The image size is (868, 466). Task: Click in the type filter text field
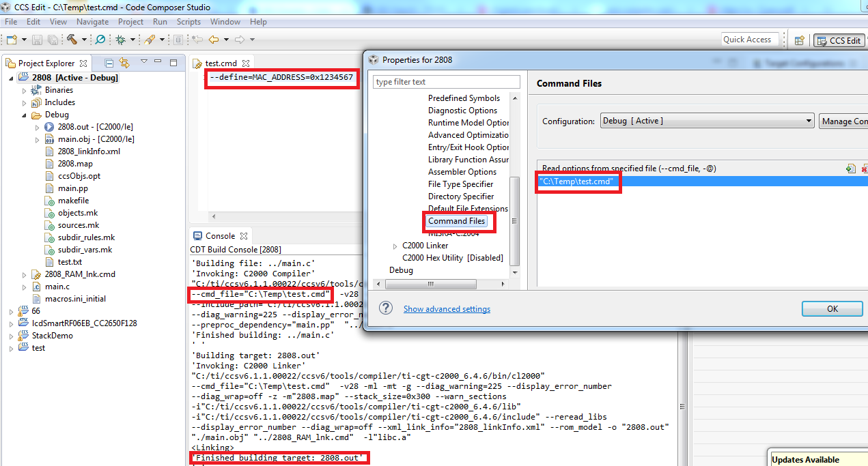(446, 82)
